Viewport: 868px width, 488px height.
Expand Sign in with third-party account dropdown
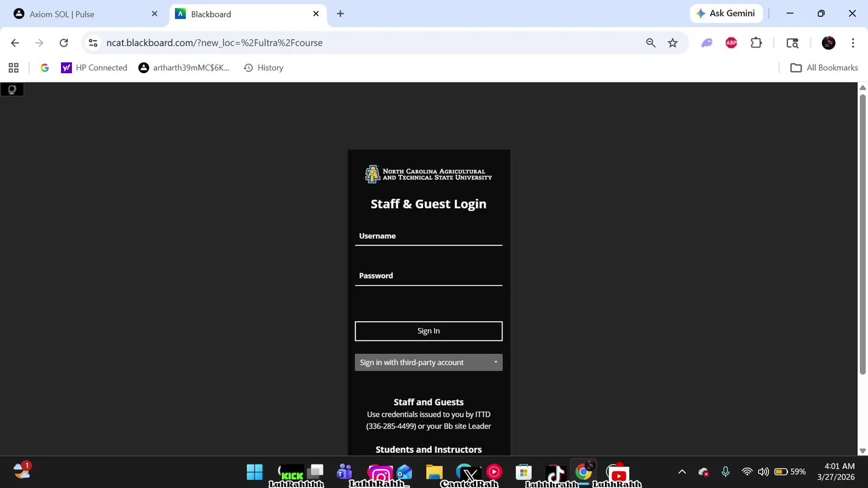pyautogui.click(x=429, y=363)
